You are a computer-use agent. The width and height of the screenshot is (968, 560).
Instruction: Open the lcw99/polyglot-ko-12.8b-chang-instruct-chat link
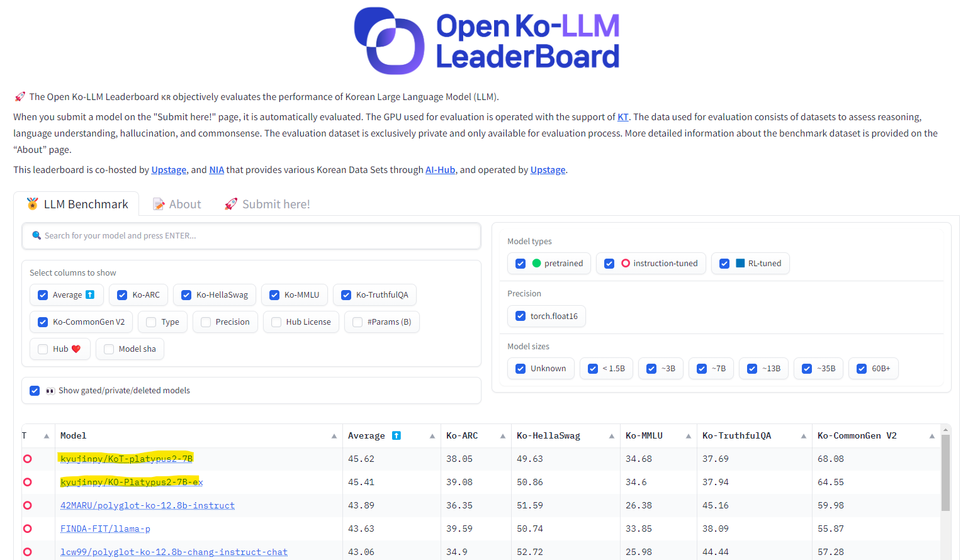[174, 552]
